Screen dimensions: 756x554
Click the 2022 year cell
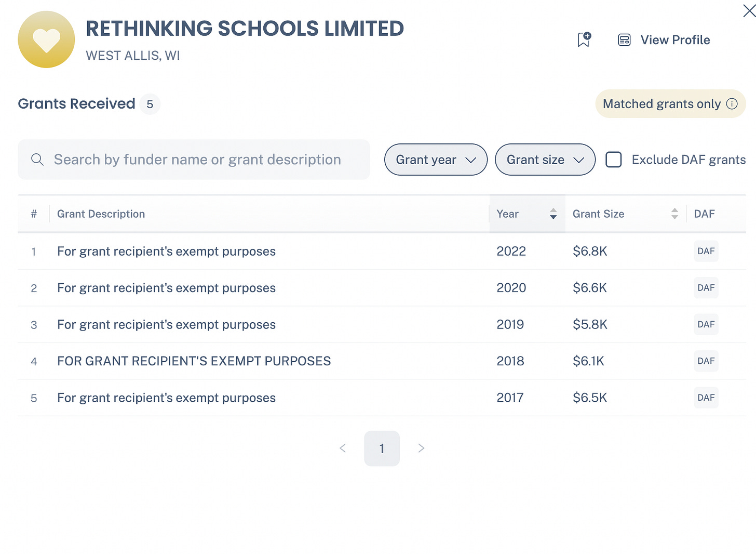pos(511,252)
